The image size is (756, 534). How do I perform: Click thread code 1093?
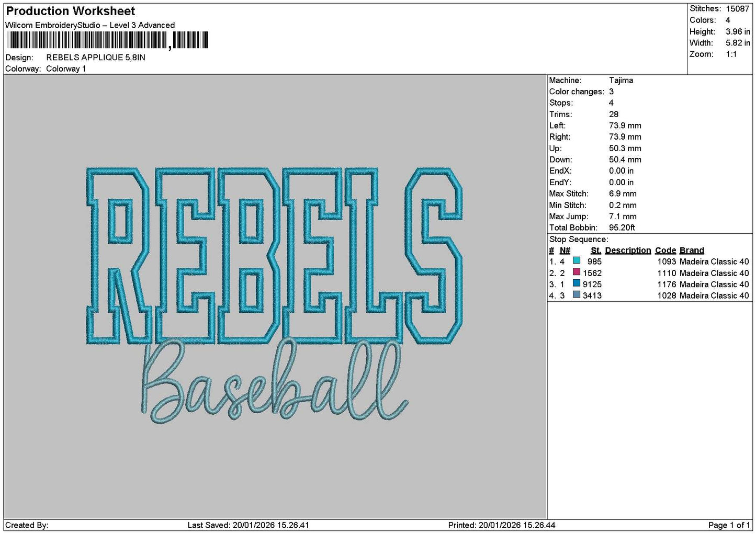point(667,262)
